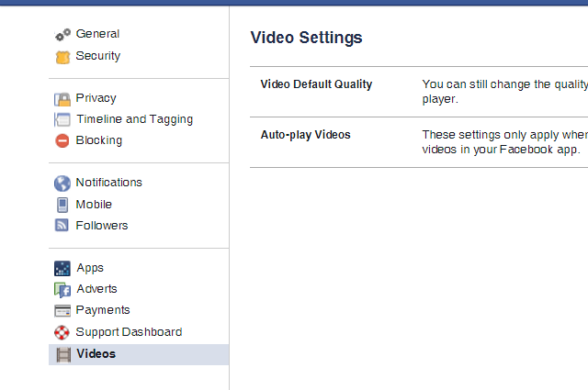Viewport: 588px width, 390px height.
Task: Open the Privacy text link in sidebar
Action: 96,98
